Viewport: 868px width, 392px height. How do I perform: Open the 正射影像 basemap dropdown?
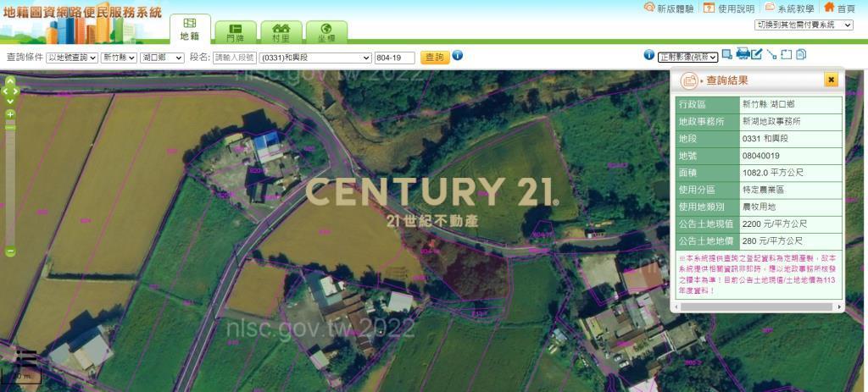[x=687, y=58]
